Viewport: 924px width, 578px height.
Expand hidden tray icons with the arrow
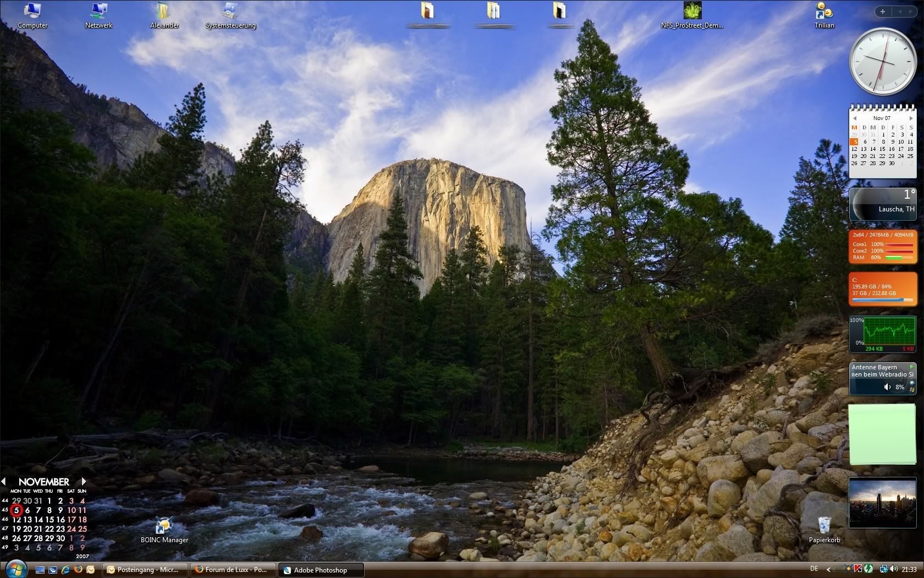[828, 570]
